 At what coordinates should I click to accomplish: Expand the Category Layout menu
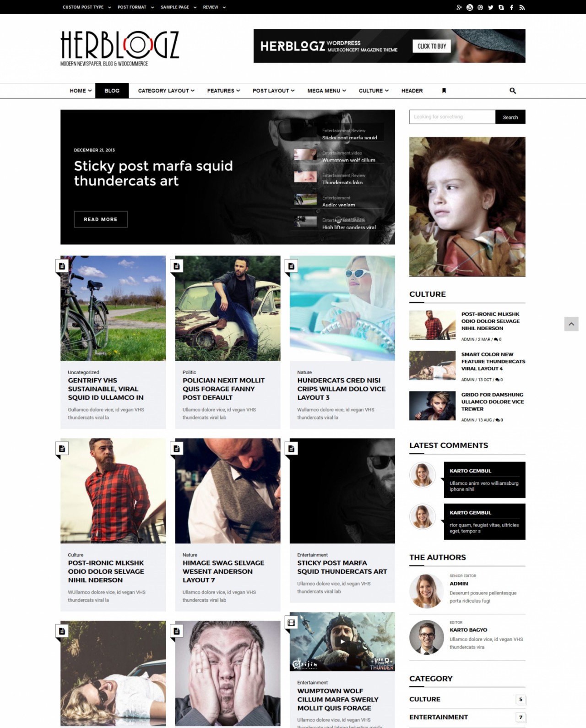point(166,91)
